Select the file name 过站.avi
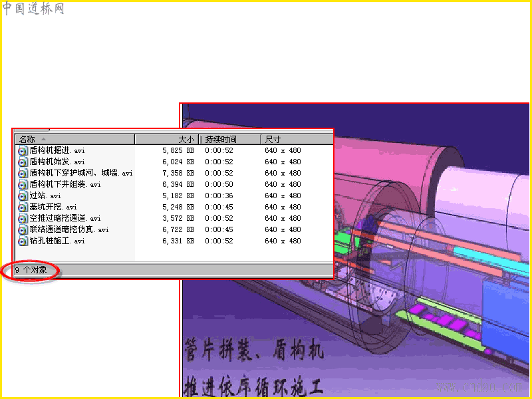532x399 pixels. [x=45, y=196]
